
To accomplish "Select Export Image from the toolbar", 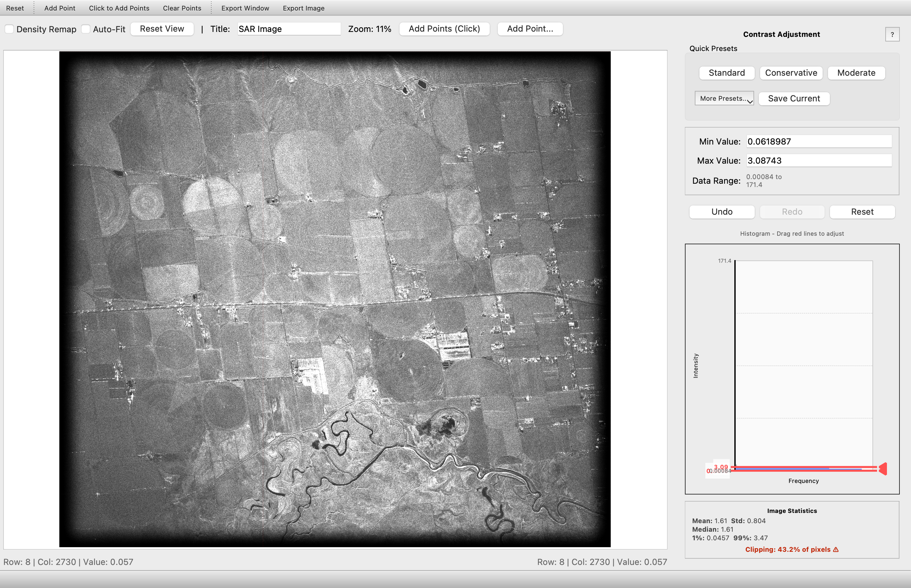I will click(304, 8).
